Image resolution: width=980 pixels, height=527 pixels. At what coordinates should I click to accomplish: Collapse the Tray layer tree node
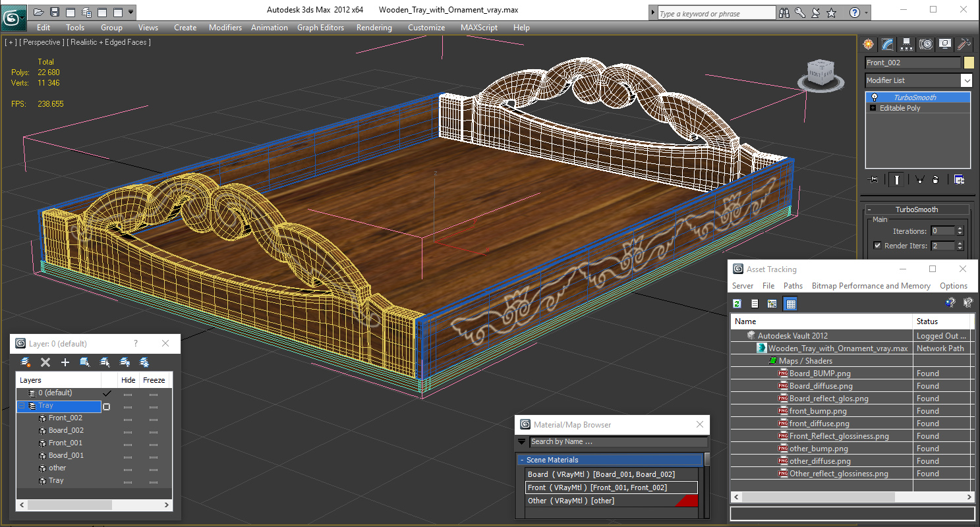(x=22, y=406)
